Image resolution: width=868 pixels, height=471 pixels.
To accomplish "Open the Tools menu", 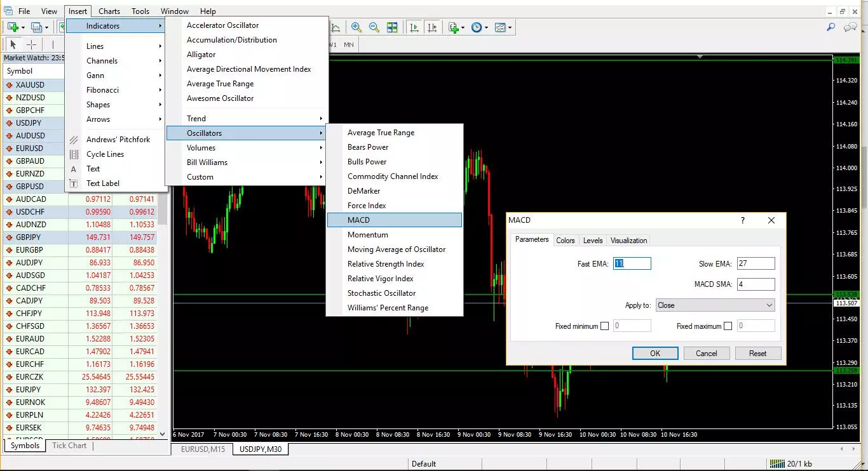I will pyautogui.click(x=140, y=11).
